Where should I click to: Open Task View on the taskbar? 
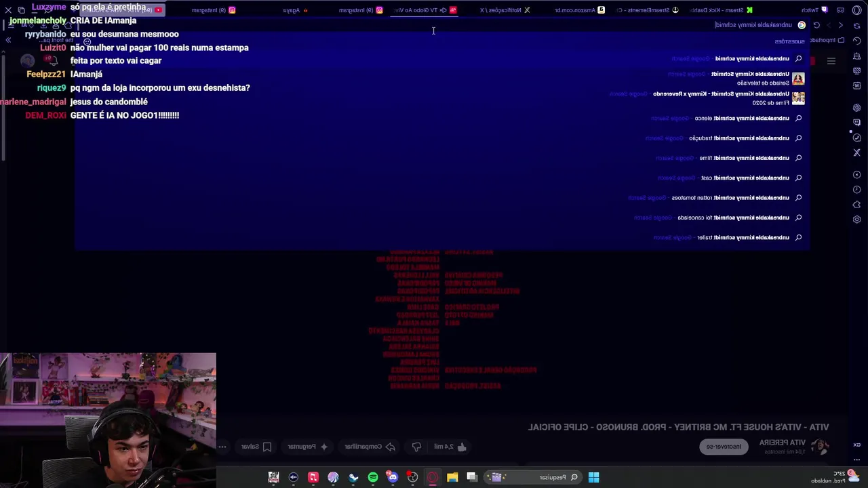tap(472, 477)
